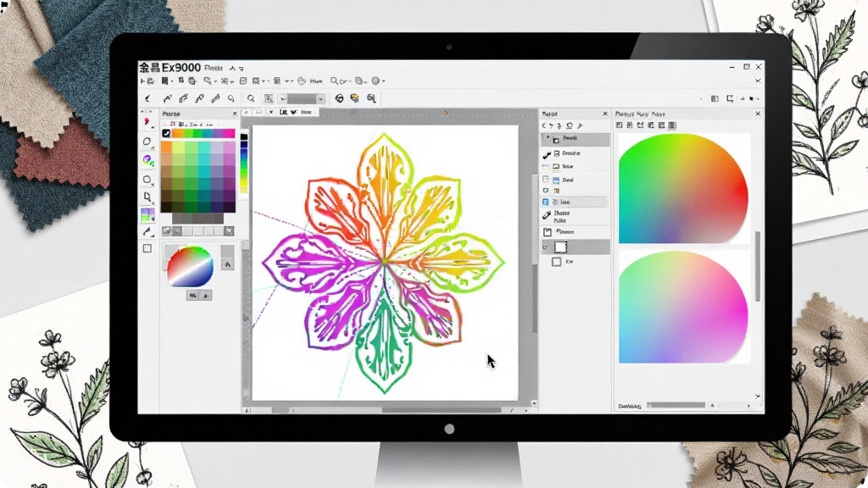Select the back arrow tool on second toolbar
The width and height of the screenshot is (868, 488).
click(147, 98)
